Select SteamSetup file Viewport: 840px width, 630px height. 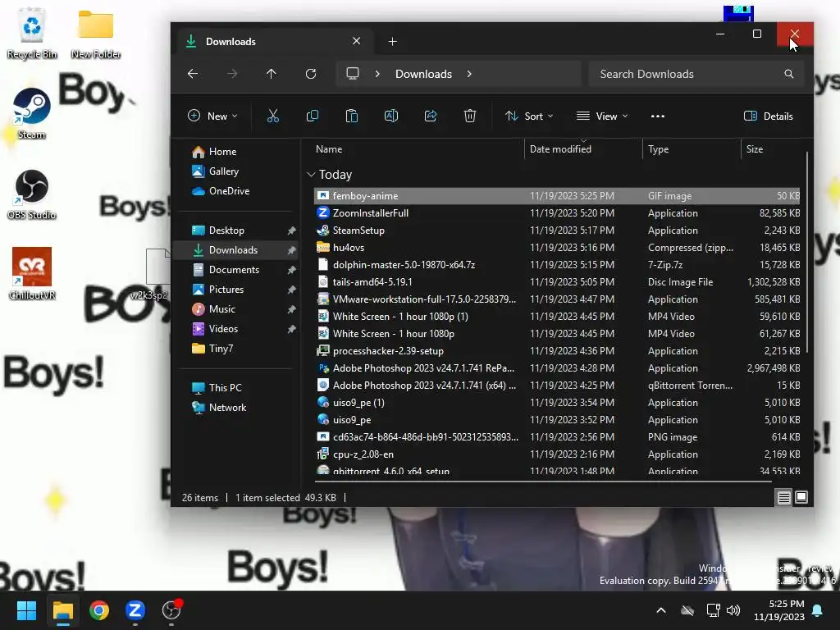557,231
